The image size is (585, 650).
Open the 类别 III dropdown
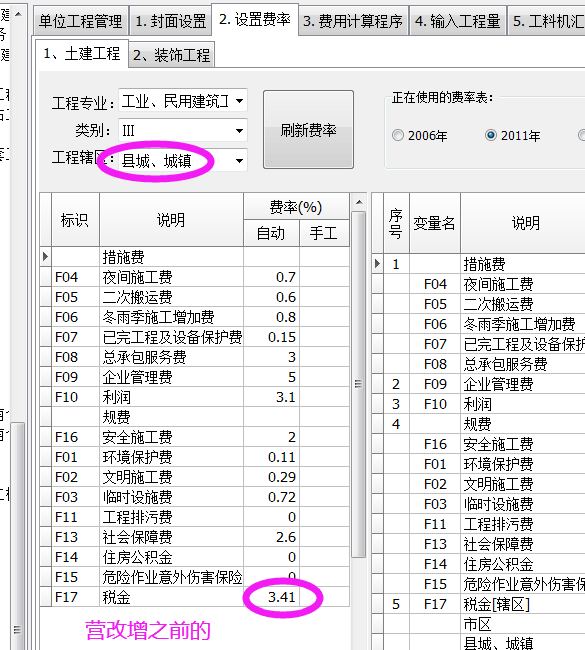pos(239,131)
